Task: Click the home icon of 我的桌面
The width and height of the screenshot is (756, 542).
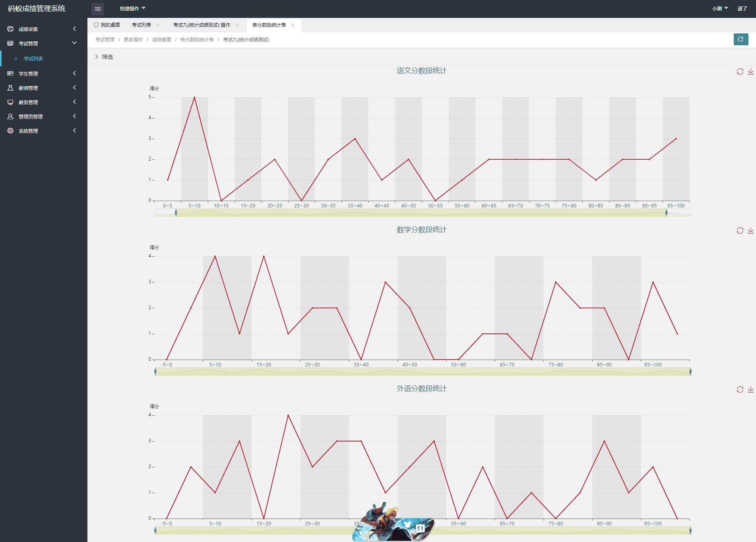Action: pos(96,25)
